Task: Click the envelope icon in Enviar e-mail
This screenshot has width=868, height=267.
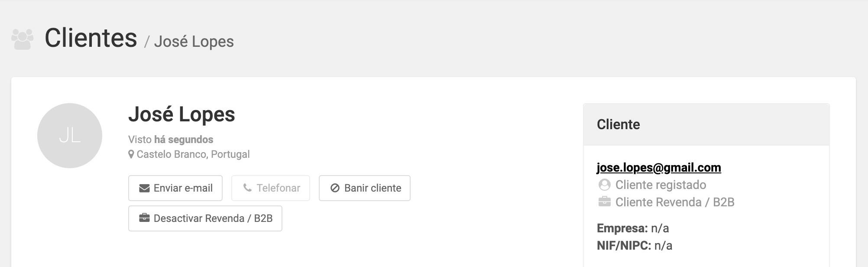Action: coord(144,188)
